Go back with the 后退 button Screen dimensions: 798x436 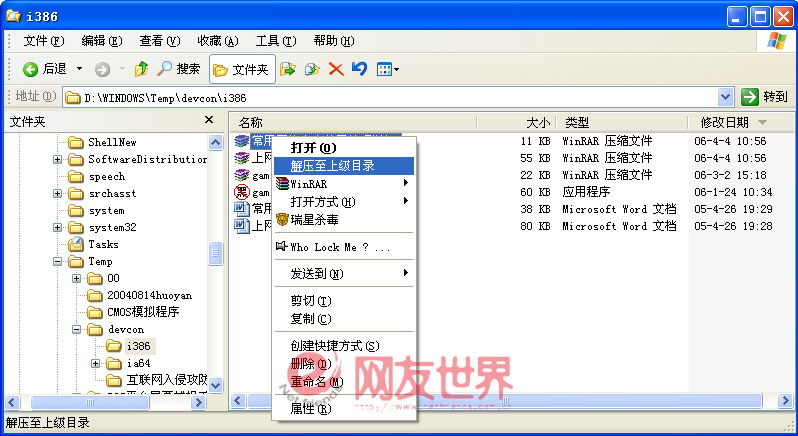point(45,69)
